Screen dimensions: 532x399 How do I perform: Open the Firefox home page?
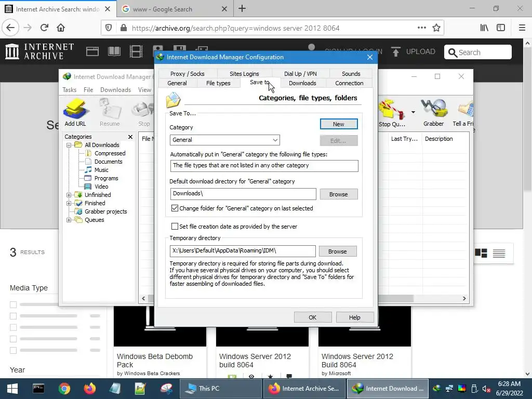point(61,28)
